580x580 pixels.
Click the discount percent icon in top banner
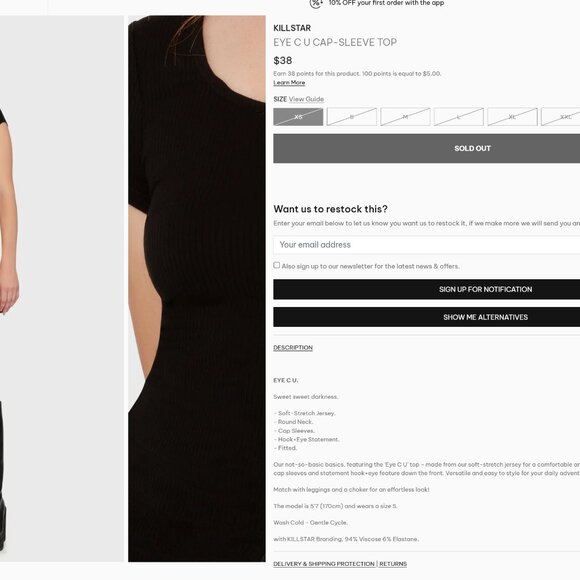pos(316,3)
